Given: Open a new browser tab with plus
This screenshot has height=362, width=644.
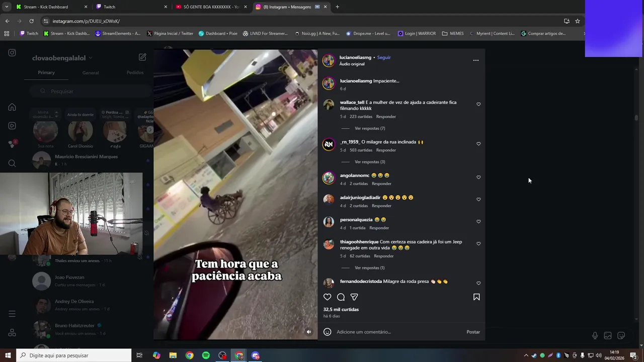Looking at the screenshot, I should click(x=337, y=7).
